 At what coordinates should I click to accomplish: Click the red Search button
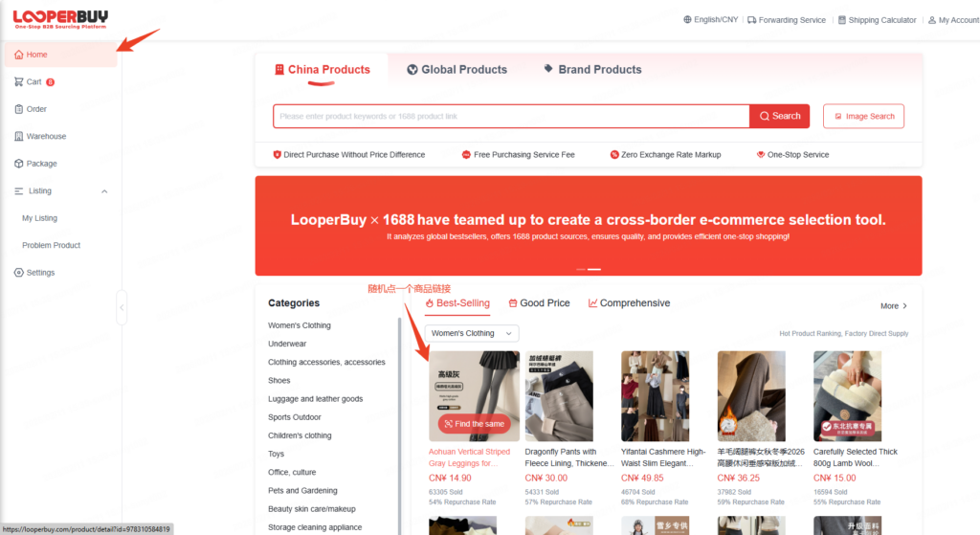pos(779,116)
